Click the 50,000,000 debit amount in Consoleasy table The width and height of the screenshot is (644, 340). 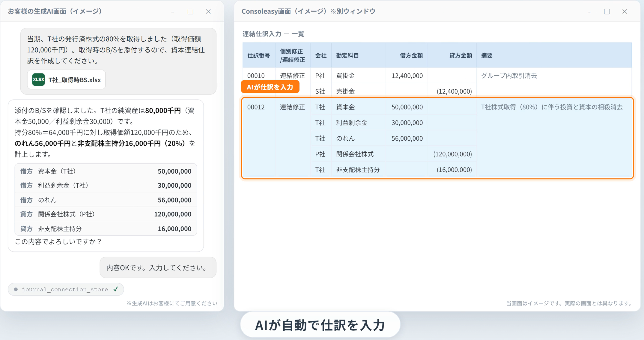pos(407,107)
